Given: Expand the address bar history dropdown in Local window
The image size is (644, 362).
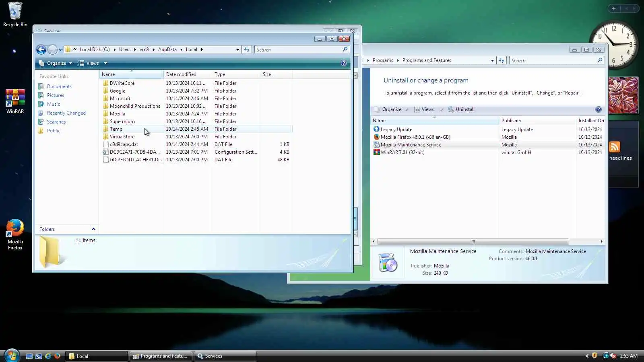Looking at the screenshot, I should pos(237,49).
